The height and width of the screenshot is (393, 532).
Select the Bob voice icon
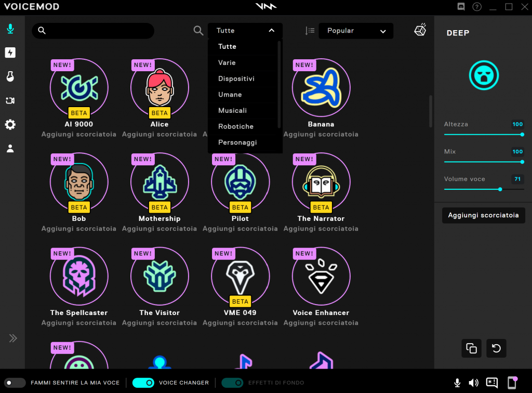point(79,182)
